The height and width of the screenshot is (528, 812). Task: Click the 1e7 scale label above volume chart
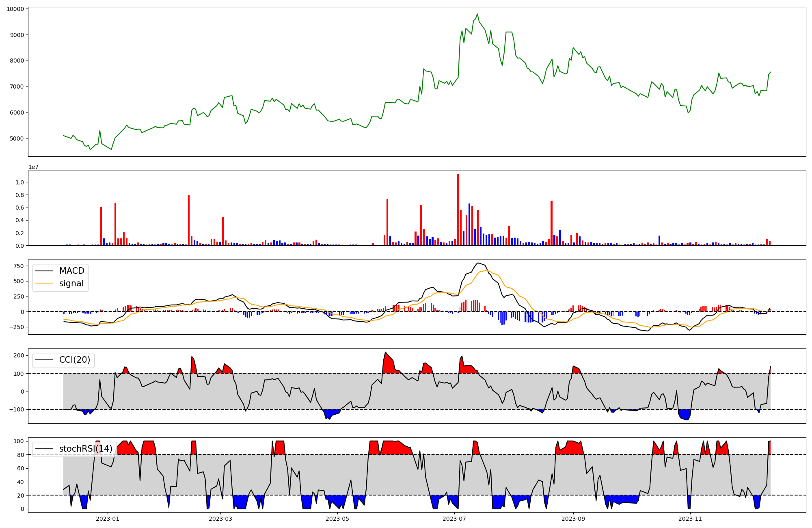(x=33, y=167)
